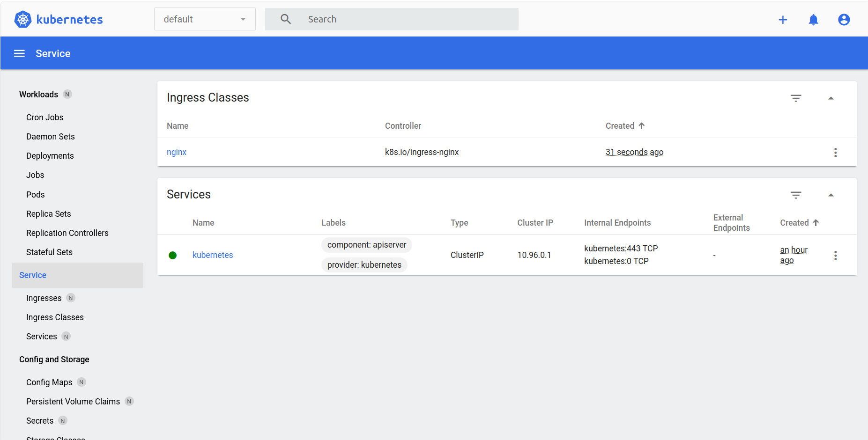Select the k8s.io/ingress-nginx controller text
This screenshot has width=868, height=440.
click(x=422, y=152)
